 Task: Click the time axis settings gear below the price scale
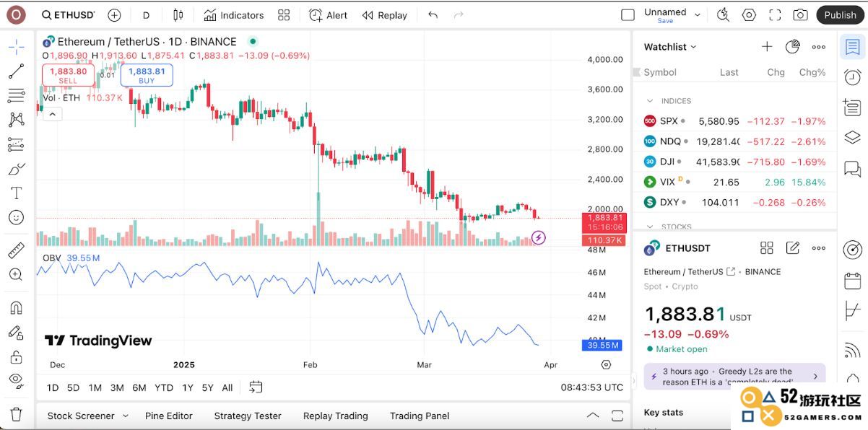point(607,364)
